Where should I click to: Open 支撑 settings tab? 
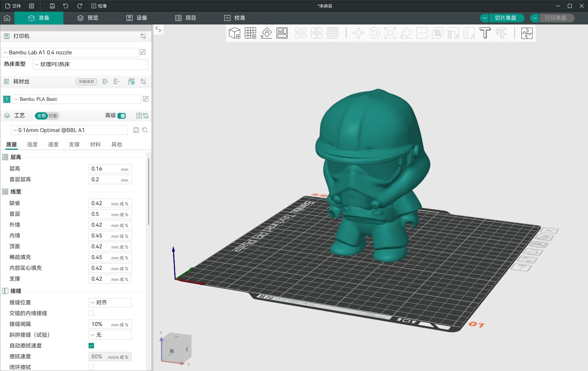pyautogui.click(x=74, y=145)
